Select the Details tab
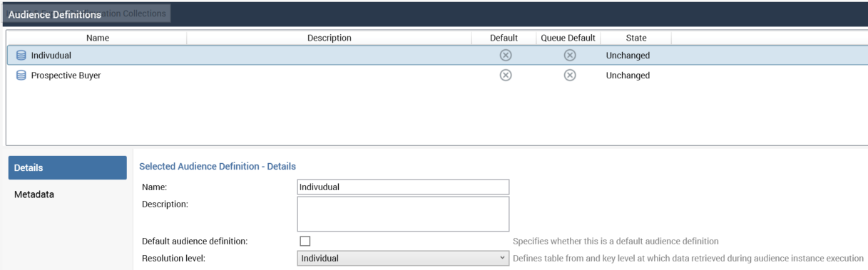 point(68,168)
